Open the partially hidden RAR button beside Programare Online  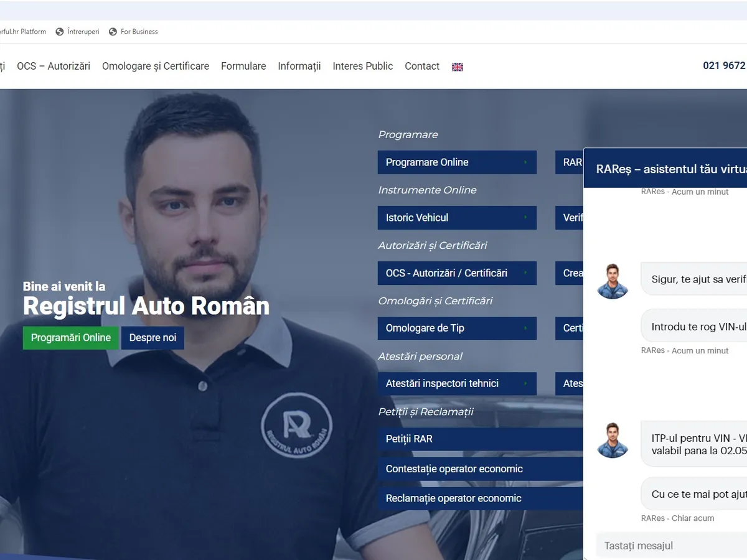570,162
